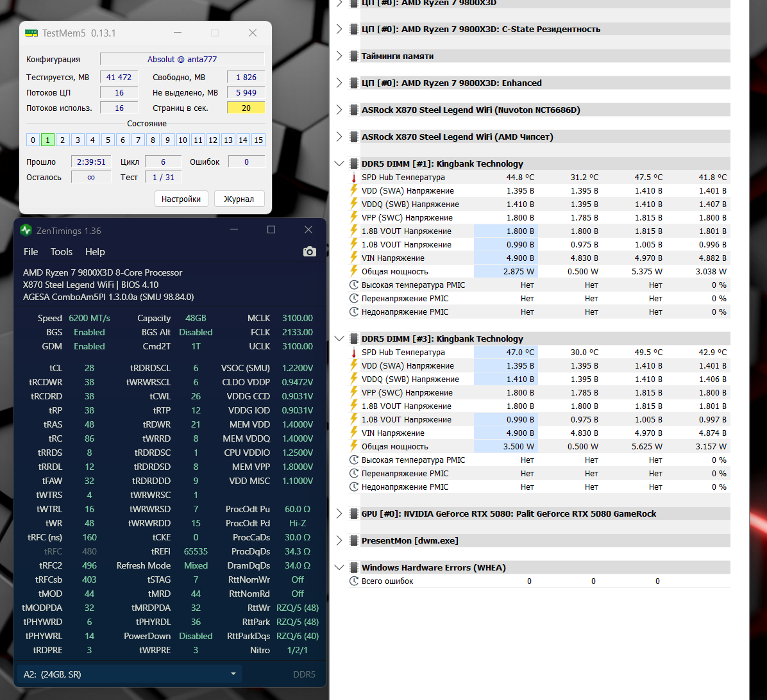Select thread state box 12 in TestMem5
This screenshot has height=700, width=767.
(x=213, y=140)
